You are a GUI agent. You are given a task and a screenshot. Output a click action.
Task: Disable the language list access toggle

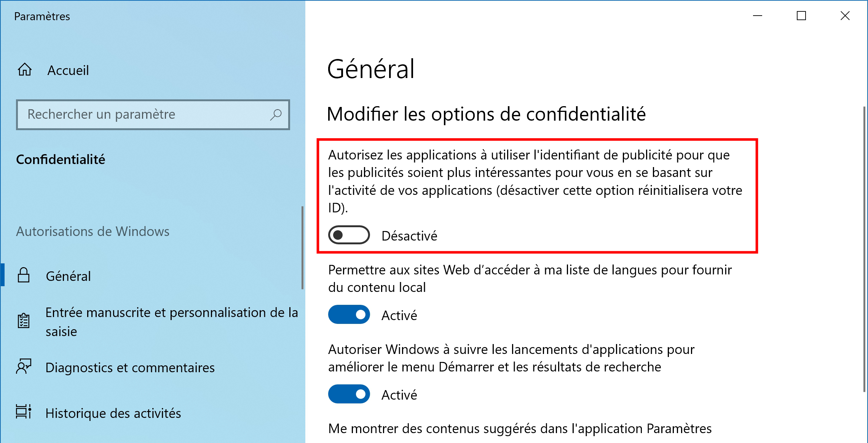click(x=349, y=314)
